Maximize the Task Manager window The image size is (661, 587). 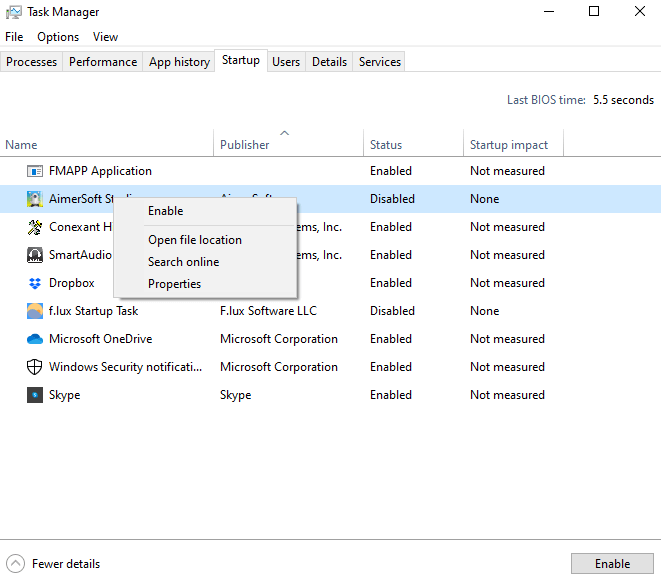point(594,11)
